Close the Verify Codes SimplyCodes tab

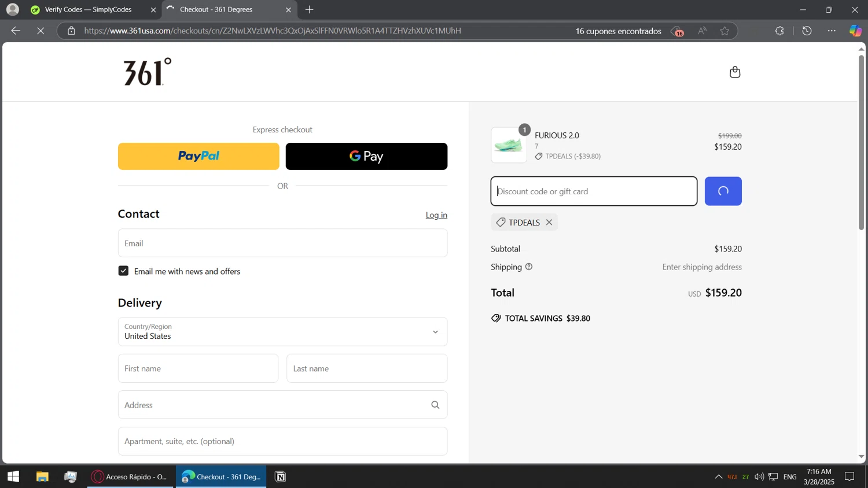[x=153, y=10]
